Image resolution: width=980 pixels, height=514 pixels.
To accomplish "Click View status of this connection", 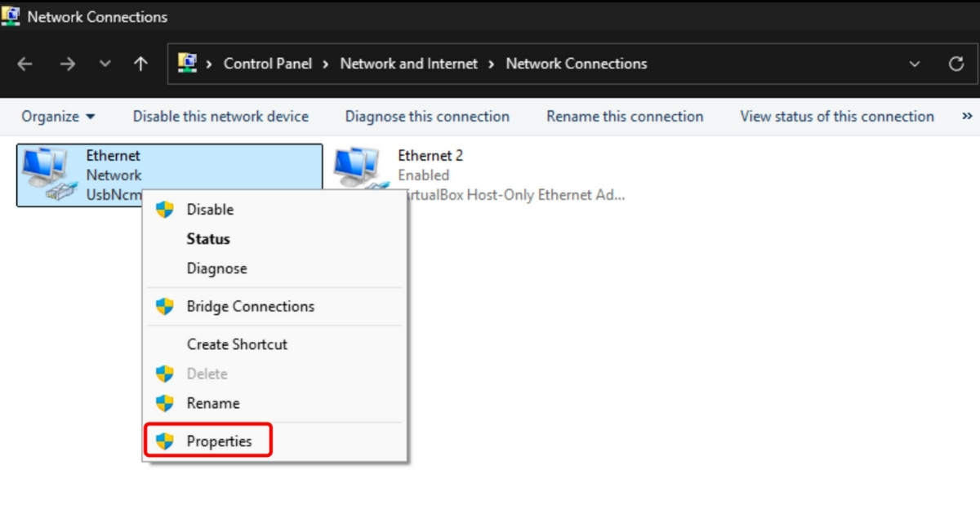I will 837,117.
